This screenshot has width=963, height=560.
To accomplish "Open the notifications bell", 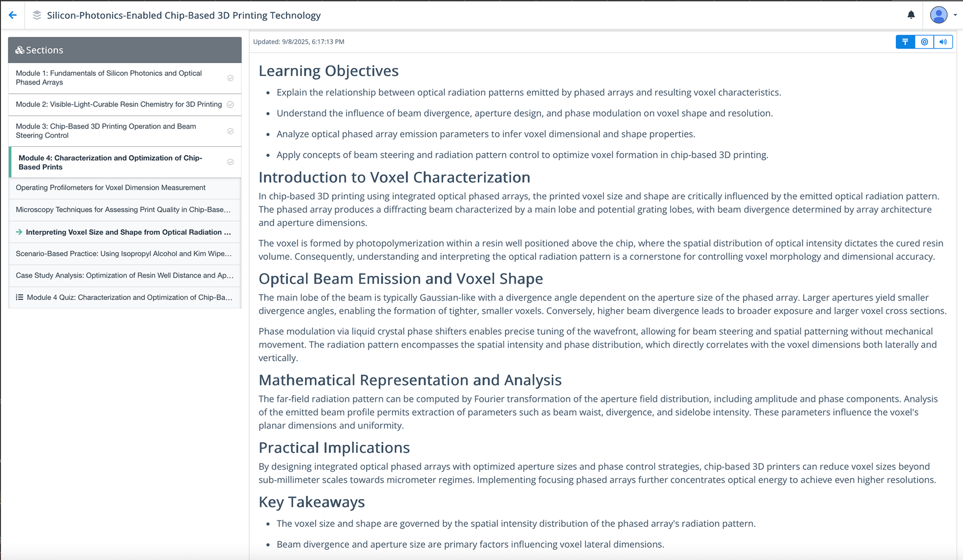I will 910,15.
